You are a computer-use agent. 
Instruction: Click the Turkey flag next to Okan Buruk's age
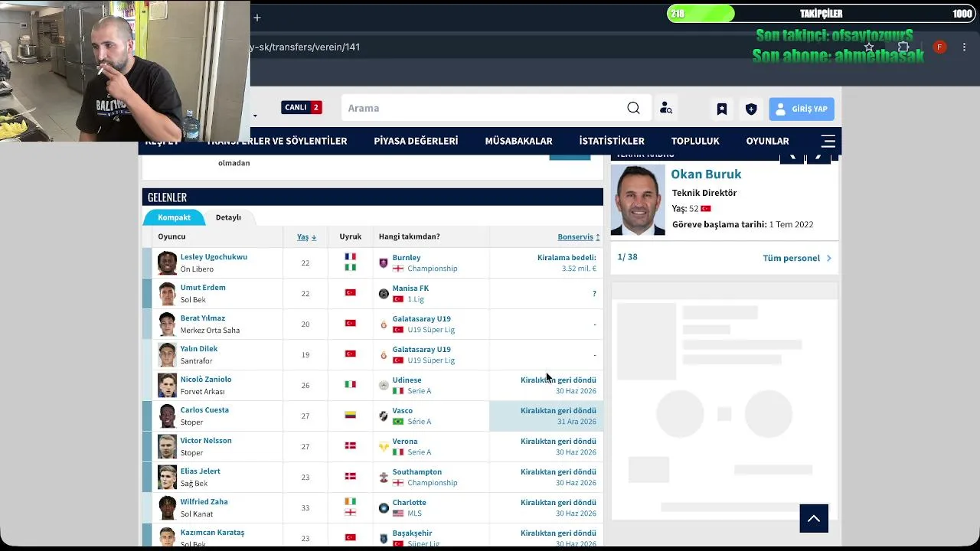point(706,208)
